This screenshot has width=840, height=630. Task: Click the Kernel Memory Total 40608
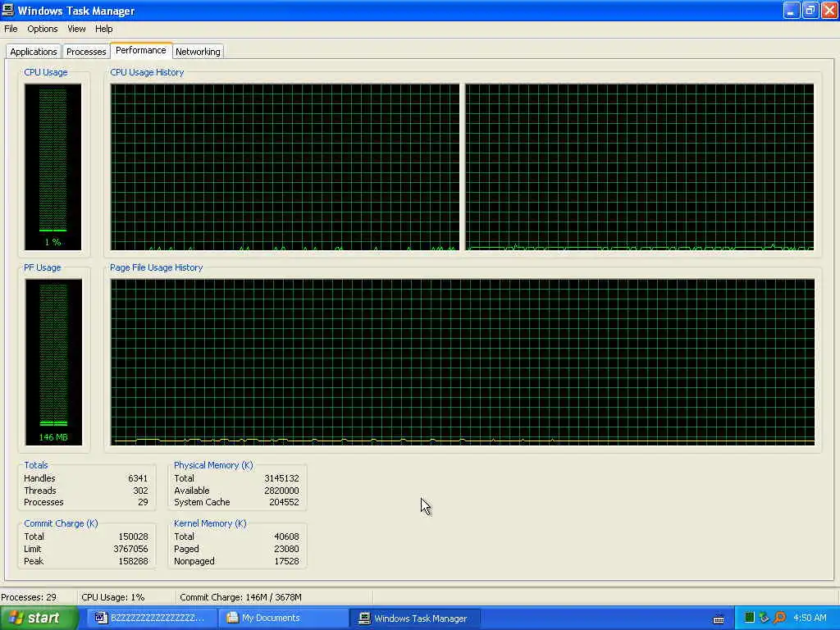click(286, 536)
